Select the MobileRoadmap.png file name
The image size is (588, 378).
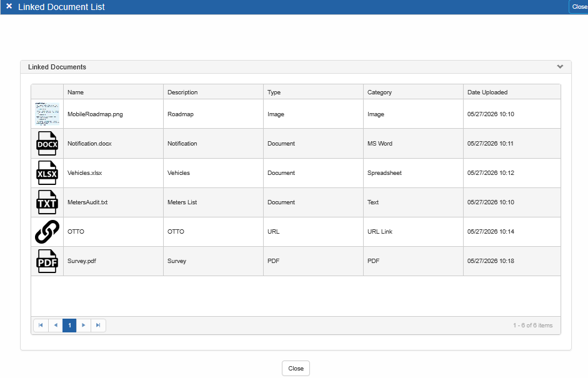click(95, 114)
